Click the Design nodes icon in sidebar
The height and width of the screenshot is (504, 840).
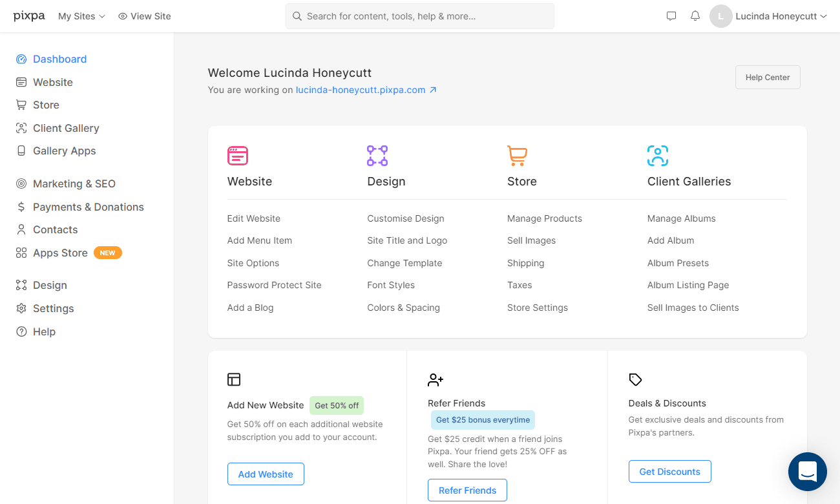click(21, 285)
